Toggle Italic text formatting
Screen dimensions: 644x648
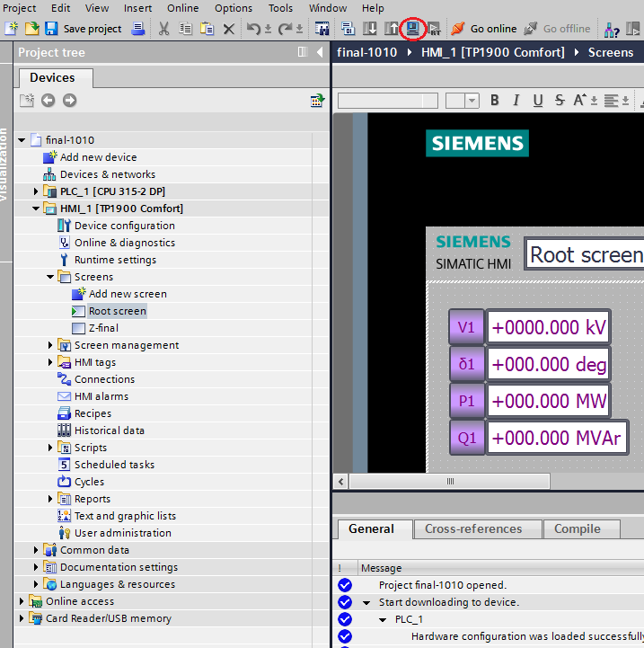coord(516,100)
